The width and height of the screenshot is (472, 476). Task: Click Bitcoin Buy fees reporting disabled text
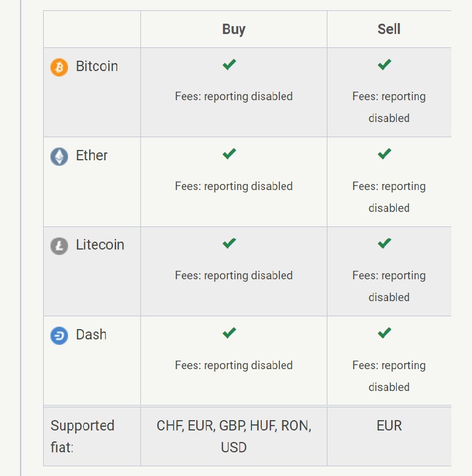coord(233,96)
